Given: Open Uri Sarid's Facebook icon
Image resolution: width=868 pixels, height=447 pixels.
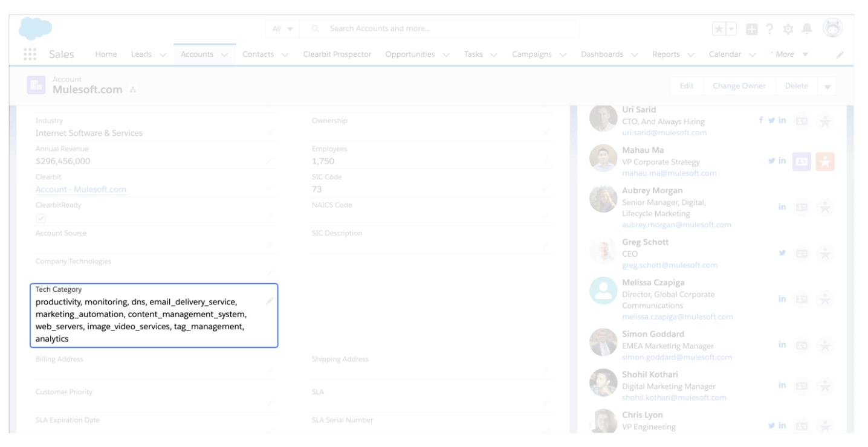Looking at the screenshot, I should point(761,120).
